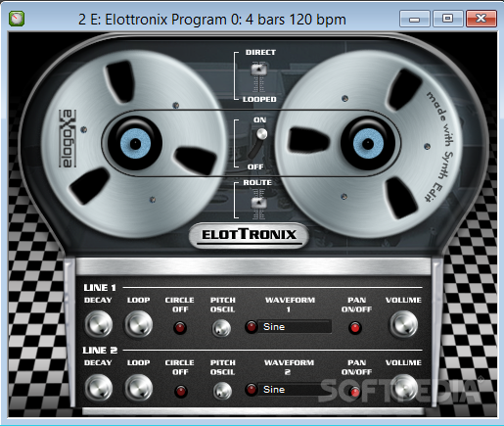The image size is (504, 426).
Task: Minimize the Elottronix window
Action: (x=415, y=19)
